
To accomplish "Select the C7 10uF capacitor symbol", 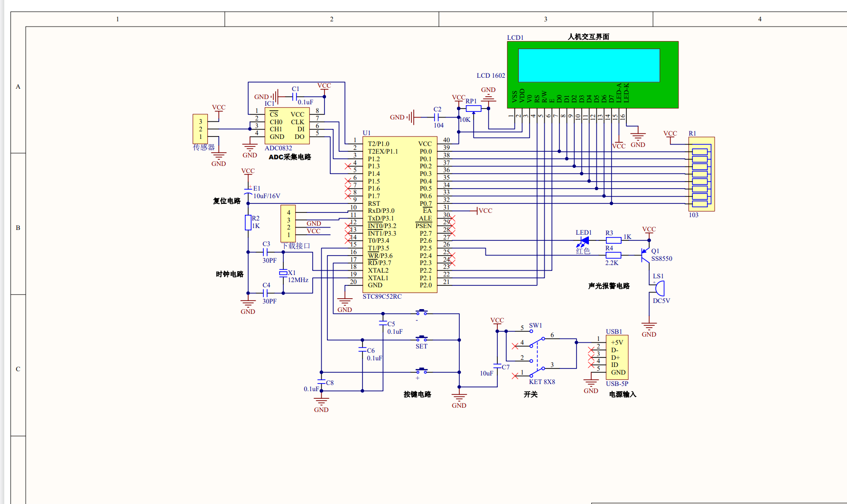I will (x=497, y=367).
